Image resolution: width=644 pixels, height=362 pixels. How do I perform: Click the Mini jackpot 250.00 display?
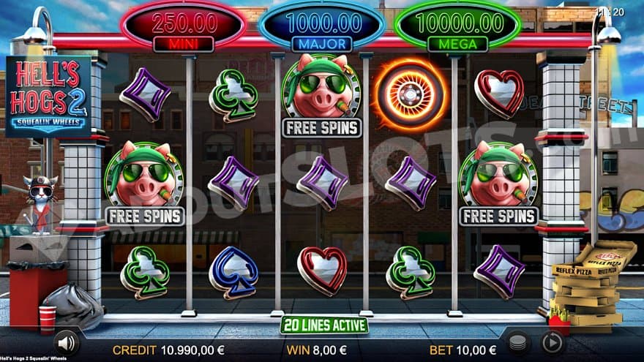[184, 26]
